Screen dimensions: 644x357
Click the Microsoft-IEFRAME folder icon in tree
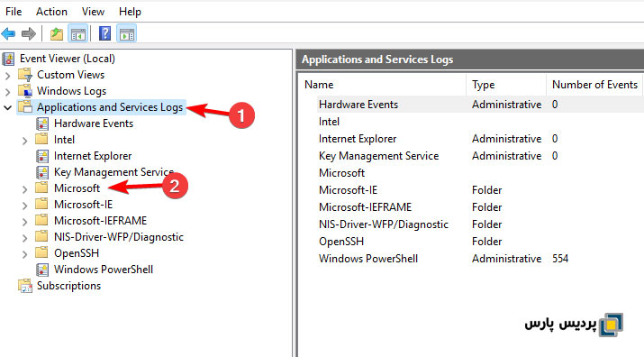point(41,220)
